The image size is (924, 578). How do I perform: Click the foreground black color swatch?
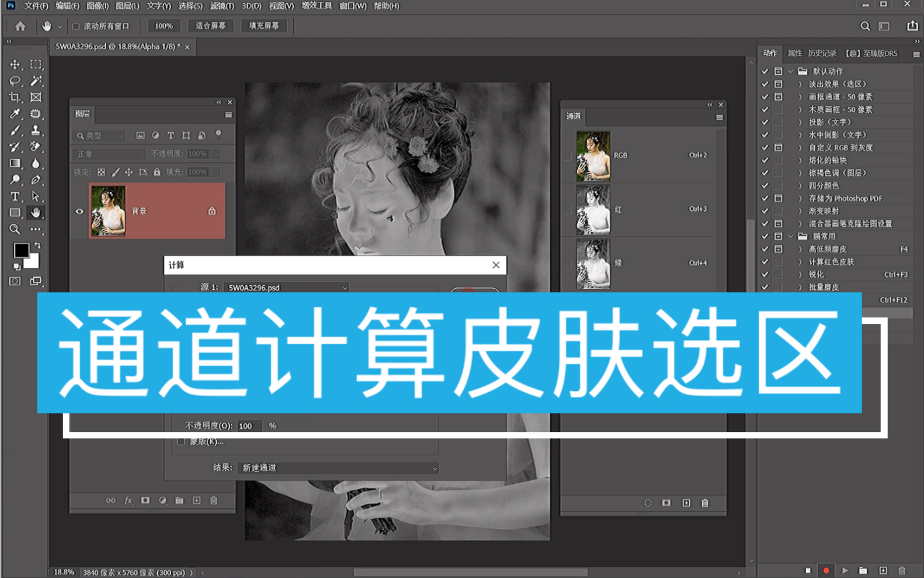point(22,250)
